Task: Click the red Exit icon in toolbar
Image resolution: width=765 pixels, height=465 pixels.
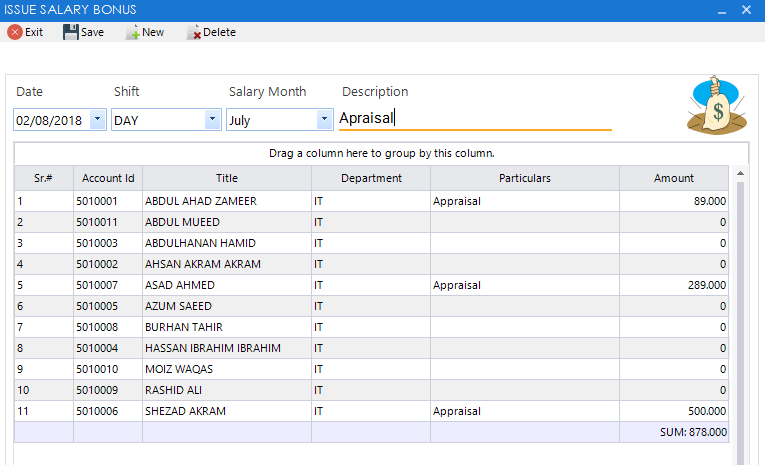Action: (x=15, y=32)
